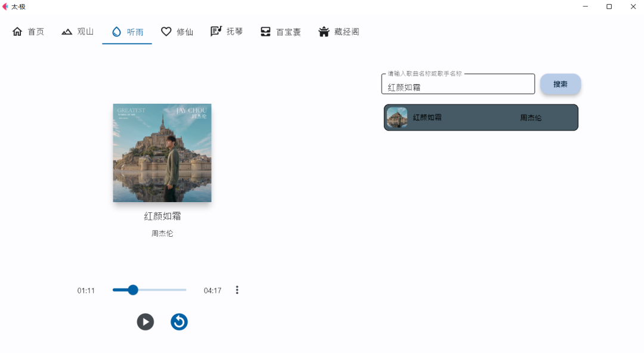644x353 pixels.
Task: Open 百宝囊 using its briefcase icon
Action: pyautogui.click(x=265, y=31)
